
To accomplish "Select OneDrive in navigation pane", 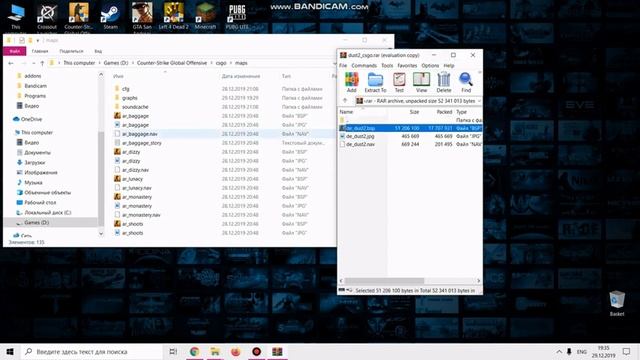I will point(31,119).
